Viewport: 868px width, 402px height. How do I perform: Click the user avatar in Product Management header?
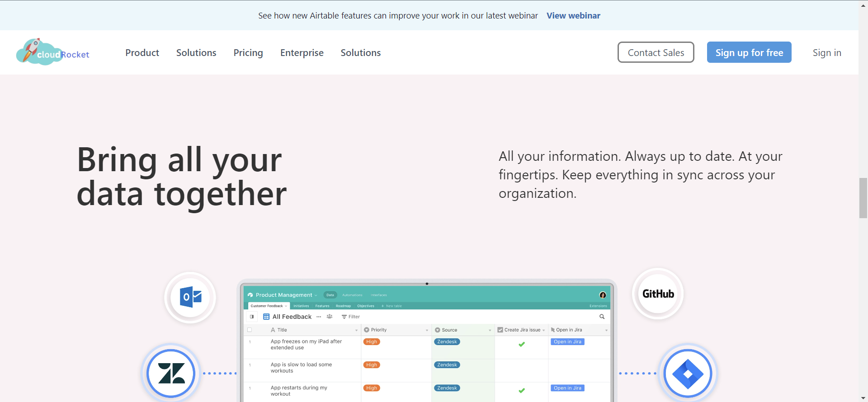[x=603, y=295]
